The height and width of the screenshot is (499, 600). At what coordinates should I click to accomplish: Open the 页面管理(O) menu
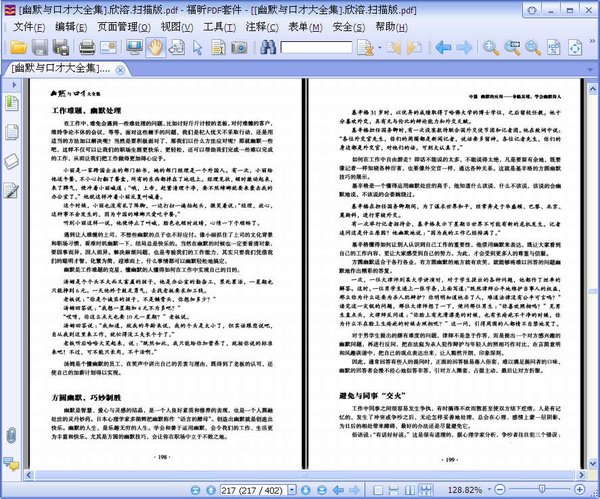point(124,27)
